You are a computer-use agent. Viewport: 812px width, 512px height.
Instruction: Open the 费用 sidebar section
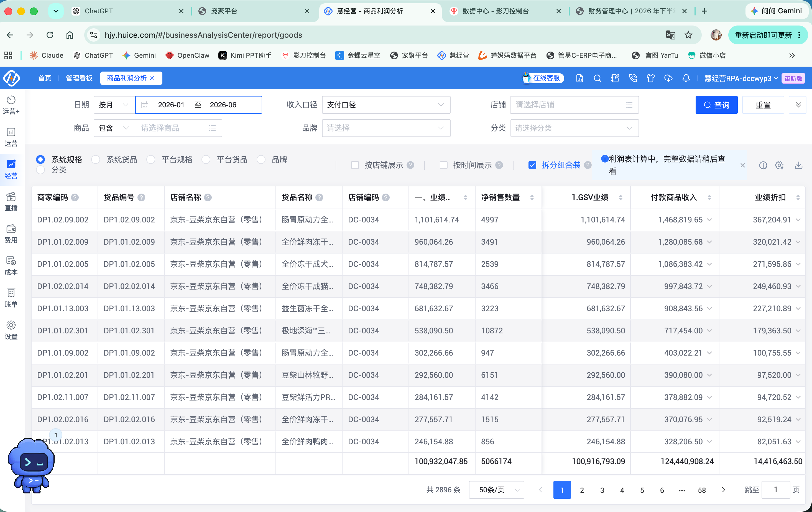point(11,234)
